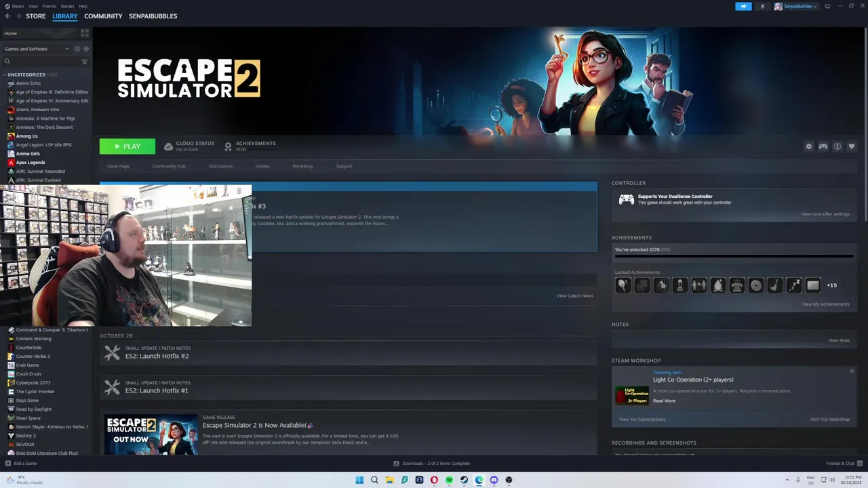Screen dimensions: 868x488
Task: Click Visit this Workshop
Action: pyautogui.click(x=829, y=420)
